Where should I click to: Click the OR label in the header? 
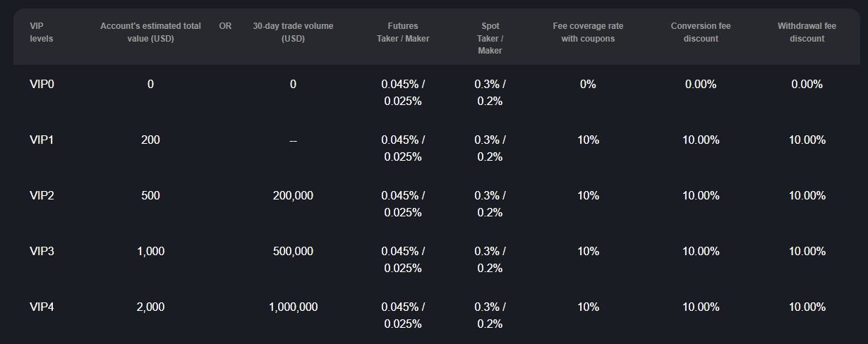[x=225, y=26]
